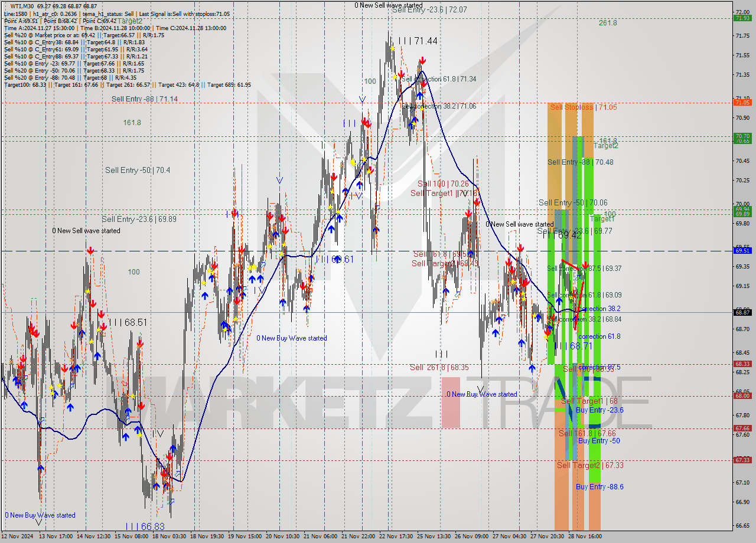This screenshot has width=756, height=543.
Task: Select the 'I I I 71.44' peak label
Action: [x=418, y=41]
